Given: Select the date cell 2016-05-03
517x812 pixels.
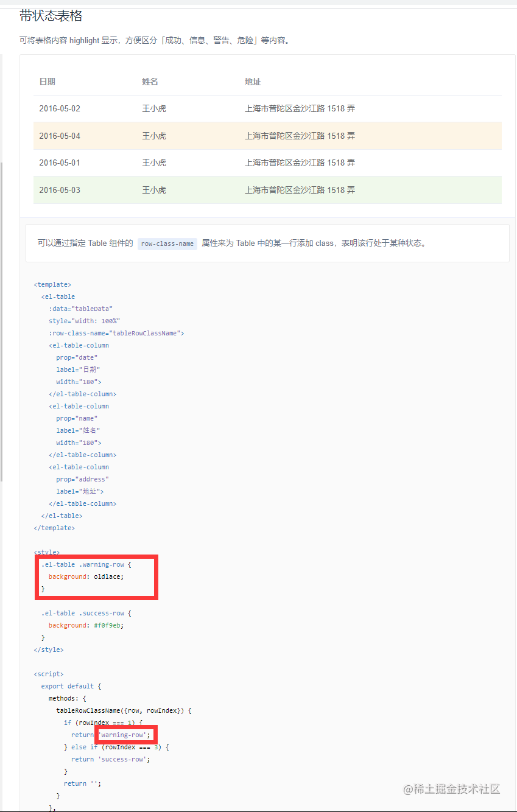Looking at the screenshot, I should [x=60, y=190].
